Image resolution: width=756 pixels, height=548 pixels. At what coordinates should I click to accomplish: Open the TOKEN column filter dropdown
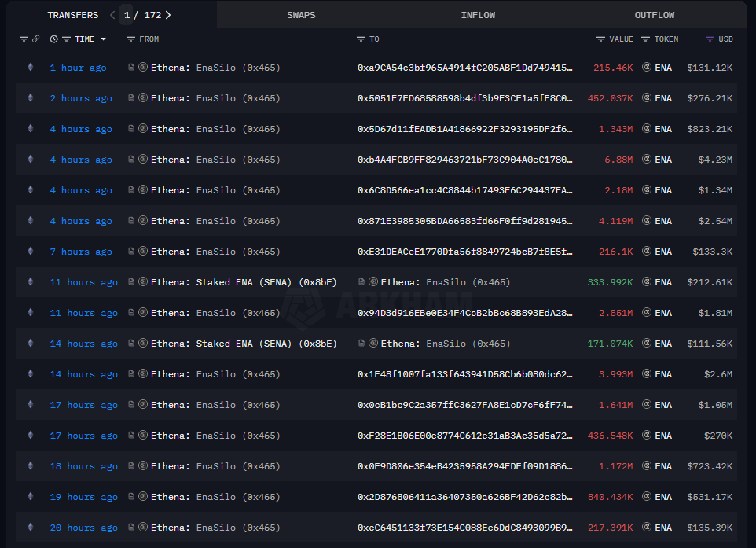pyautogui.click(x=646, y=39)
